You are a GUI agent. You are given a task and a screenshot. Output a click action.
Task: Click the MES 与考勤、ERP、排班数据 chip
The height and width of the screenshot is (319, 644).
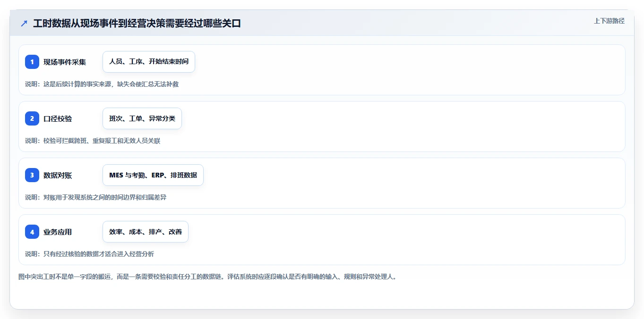coord(153,175)
